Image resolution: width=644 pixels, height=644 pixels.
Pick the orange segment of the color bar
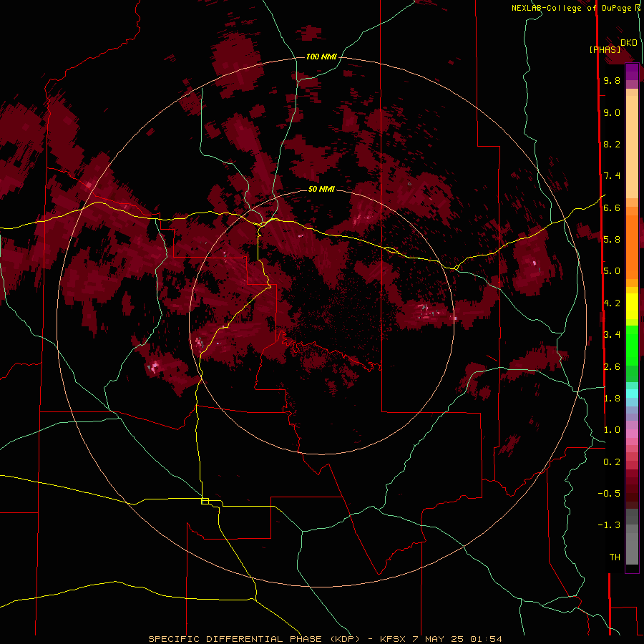click(x=632, y=248)
